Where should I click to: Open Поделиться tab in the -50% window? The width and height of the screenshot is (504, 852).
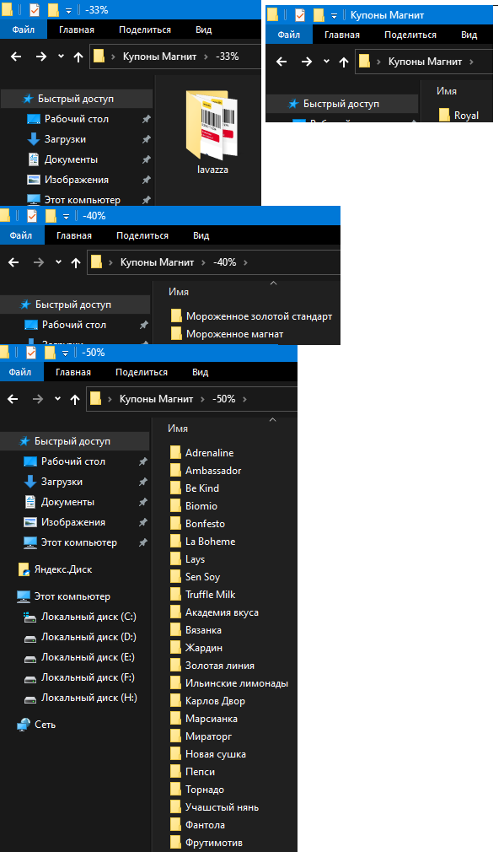(x=142, y=372)
